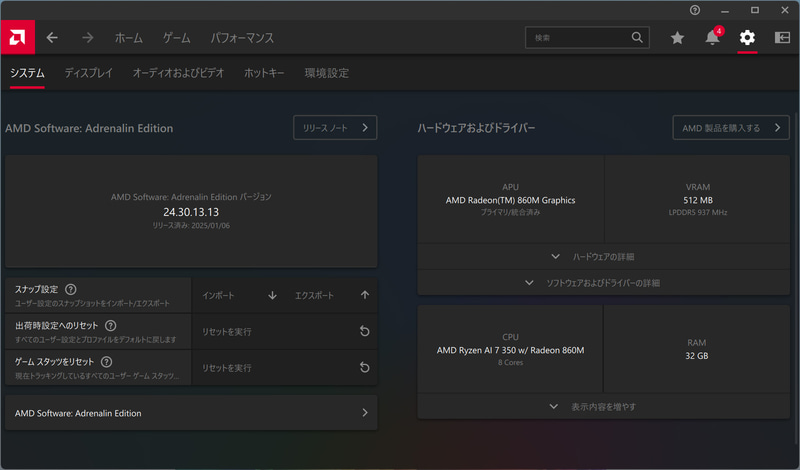
Task: Expand ハードウェアの詳細 section
Action: [604, 257]
